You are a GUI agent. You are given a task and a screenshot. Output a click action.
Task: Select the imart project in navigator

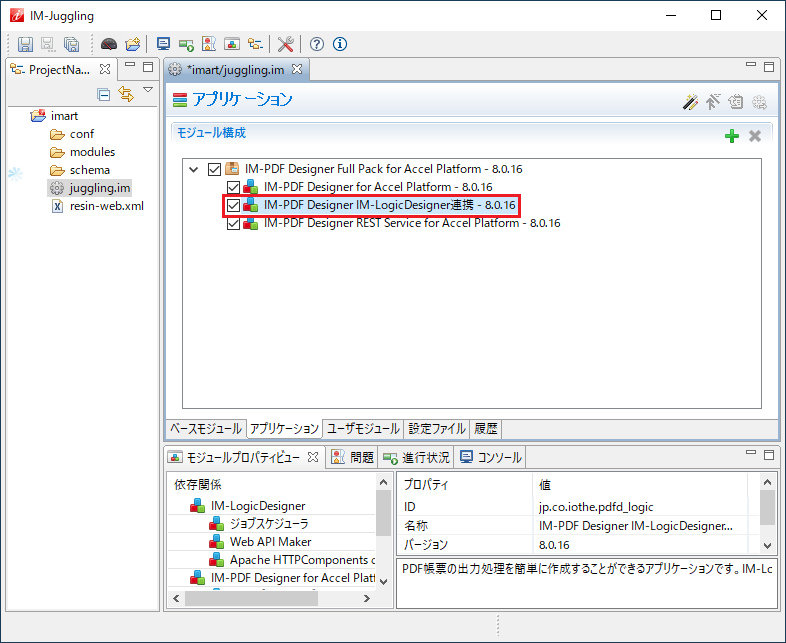tap(64, 116)
